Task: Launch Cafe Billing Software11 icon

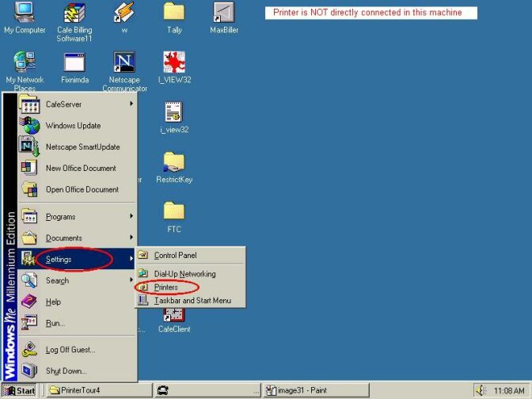Action: point(75,13)
